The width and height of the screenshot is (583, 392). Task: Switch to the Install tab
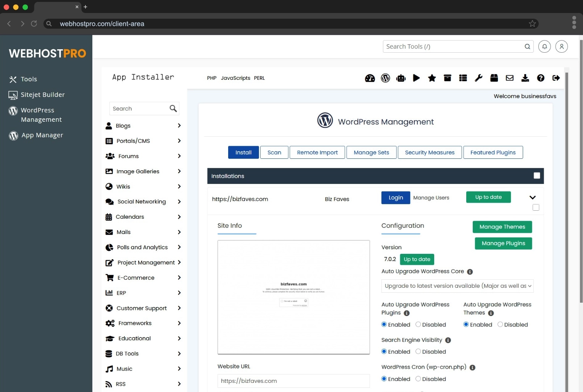point(243,152)
